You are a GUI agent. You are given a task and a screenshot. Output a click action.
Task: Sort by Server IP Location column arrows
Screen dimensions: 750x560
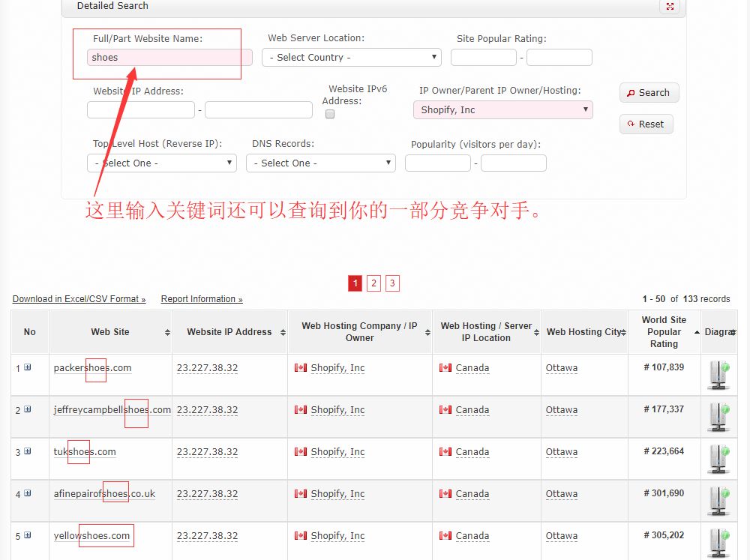coord(536,332)
